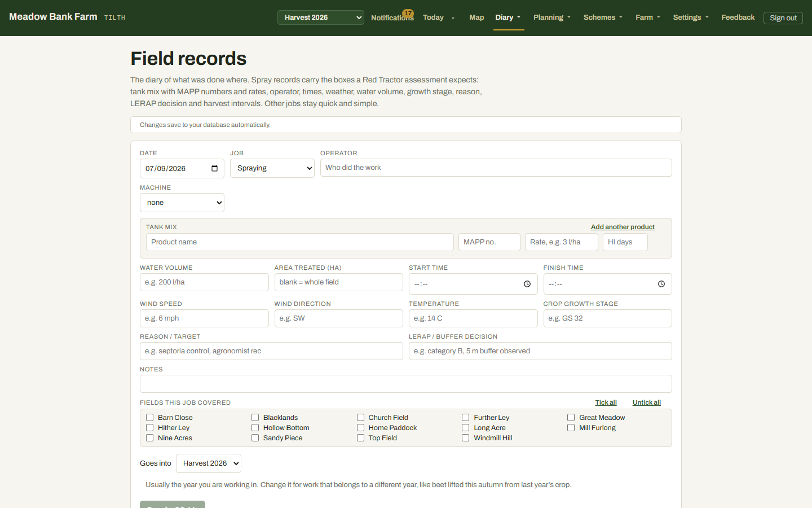Tick the Sandy Piece checkbox
812x508 pixels.
pos(255,438)
